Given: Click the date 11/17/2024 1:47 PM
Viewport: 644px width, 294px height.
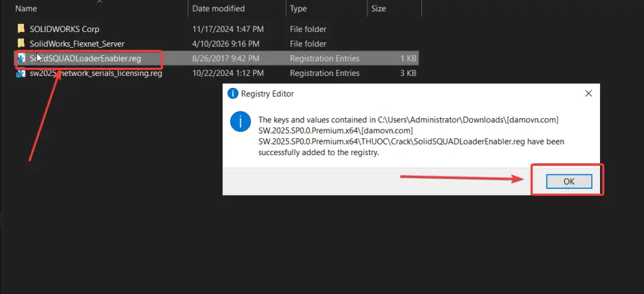Looking at the screenshot, I should click(228, 29).
